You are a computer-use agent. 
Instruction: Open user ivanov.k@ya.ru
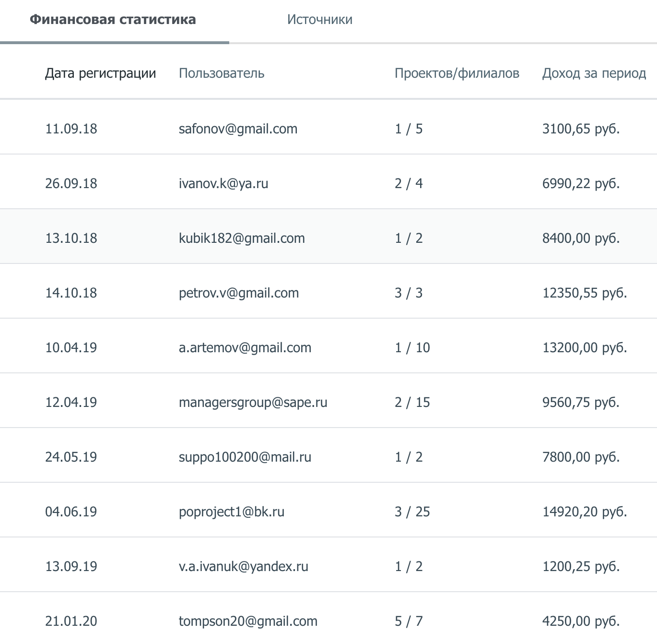coord(223,184)
